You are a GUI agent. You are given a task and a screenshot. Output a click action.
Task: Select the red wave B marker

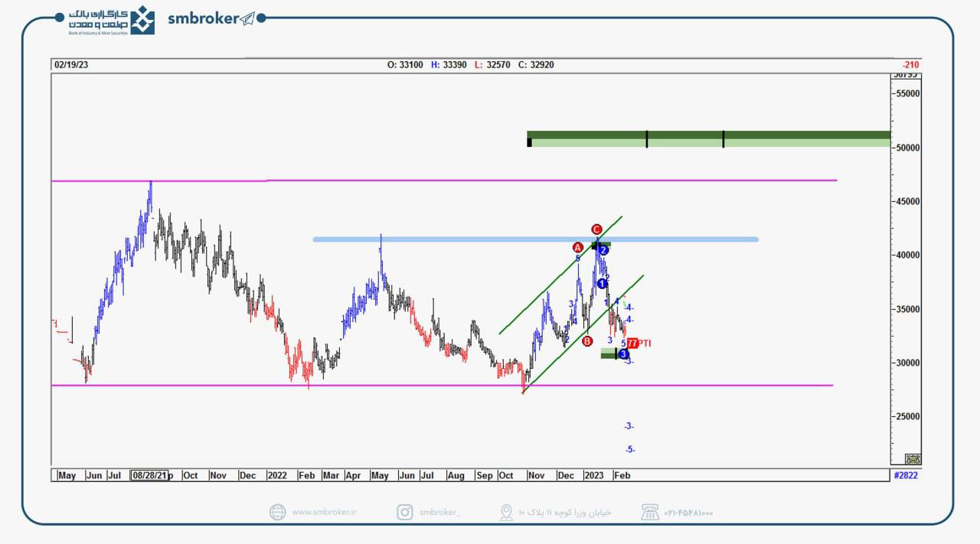[x=587, y=341]
